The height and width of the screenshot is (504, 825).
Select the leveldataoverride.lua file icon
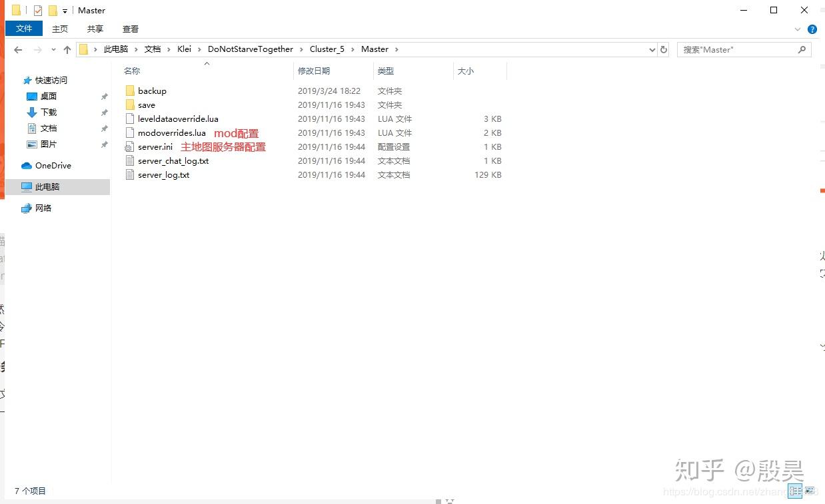[130, 119]
